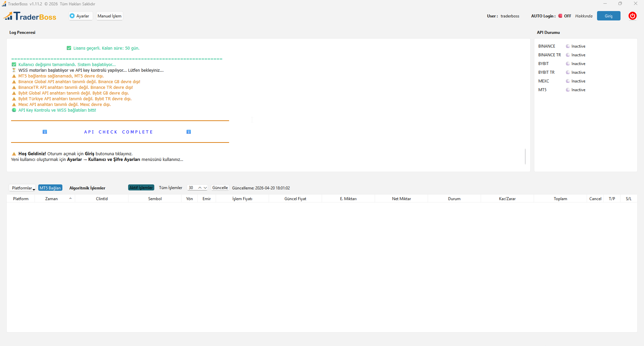Click the log window scrollbar
This screenshot has width=644, height=346.
coord(525,157)
